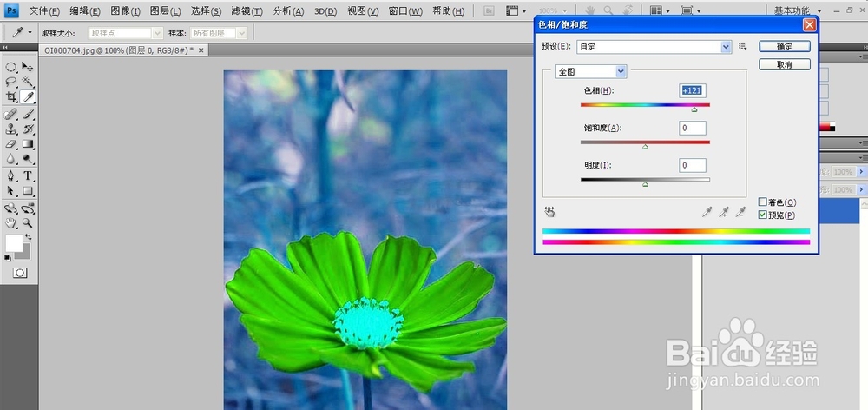This screenshot has height=410, width=868.
Task: Close the OI000704.jpg document tab
Action: 201,50
